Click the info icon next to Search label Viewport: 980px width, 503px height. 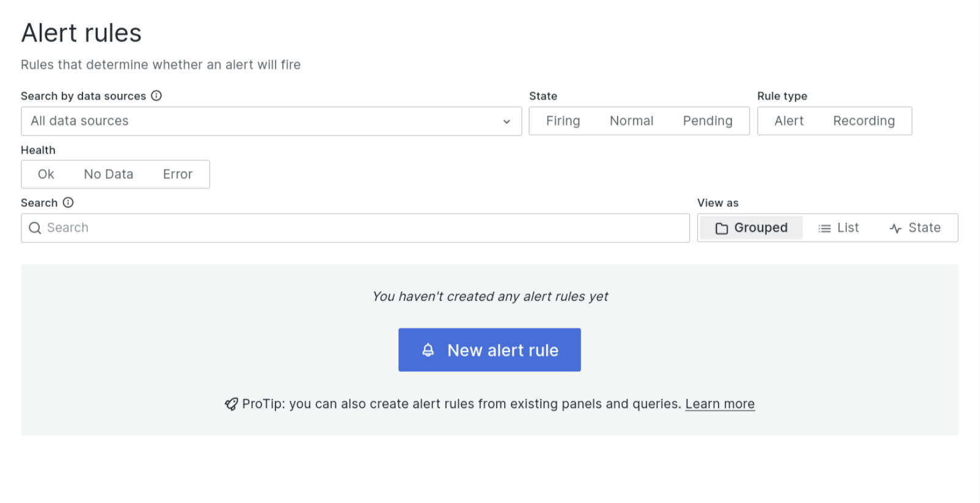(67, 202)
